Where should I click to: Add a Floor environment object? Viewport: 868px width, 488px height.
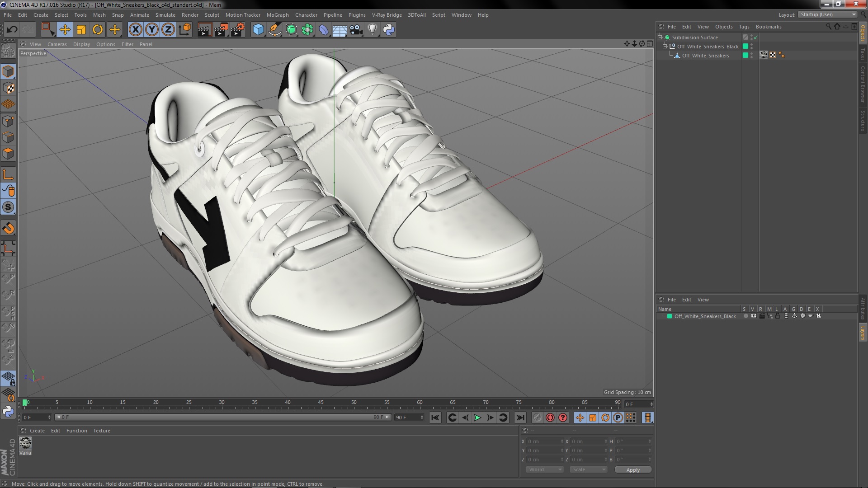340,30
